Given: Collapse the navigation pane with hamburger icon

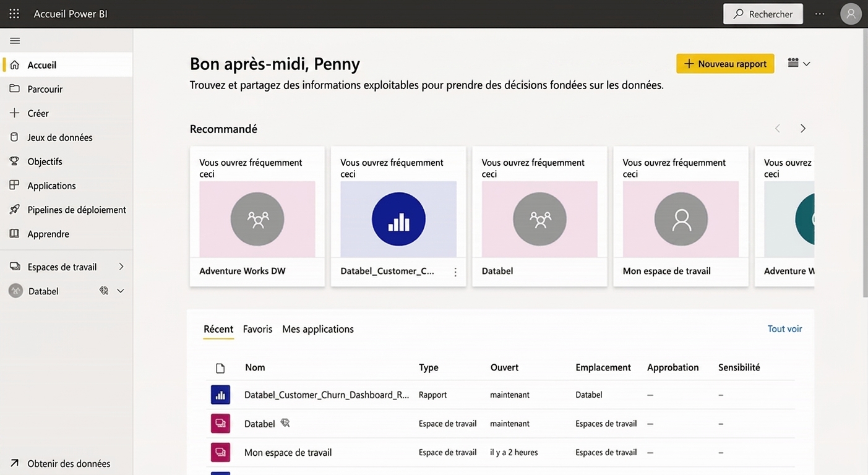Looking at the screenshot, I should click(x=15, y=41).
